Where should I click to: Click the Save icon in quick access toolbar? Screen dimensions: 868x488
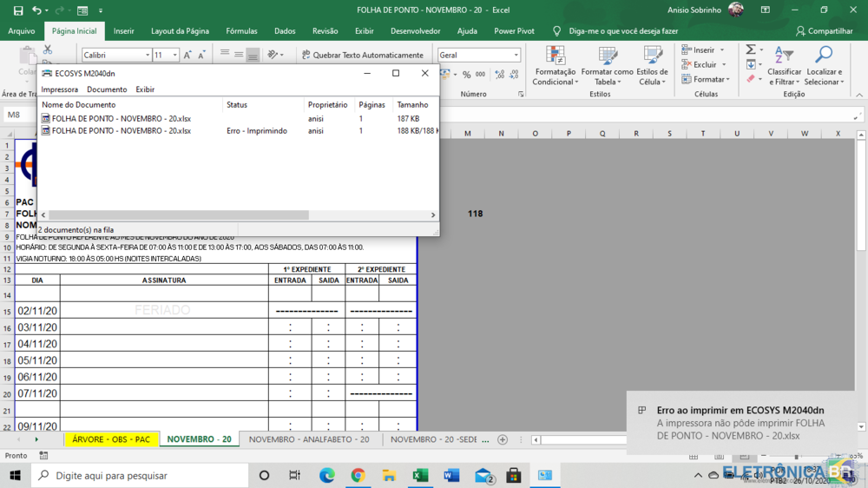pyautogui.click(x=15, y=10)
